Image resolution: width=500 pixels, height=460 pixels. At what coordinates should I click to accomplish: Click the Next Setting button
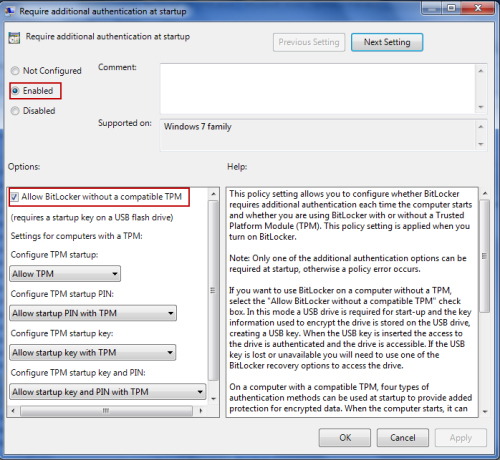point(387,42)
